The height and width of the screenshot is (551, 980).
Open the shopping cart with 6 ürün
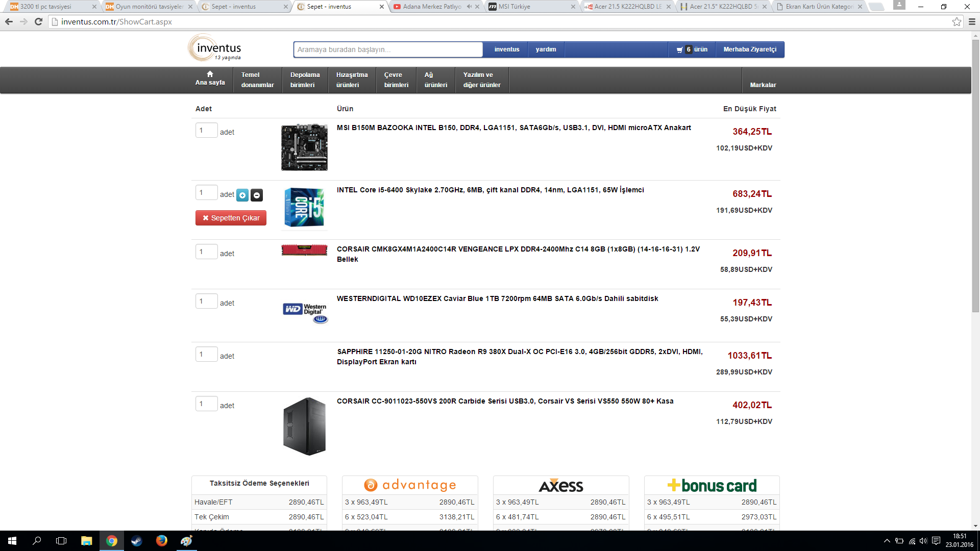coord(692,49)
